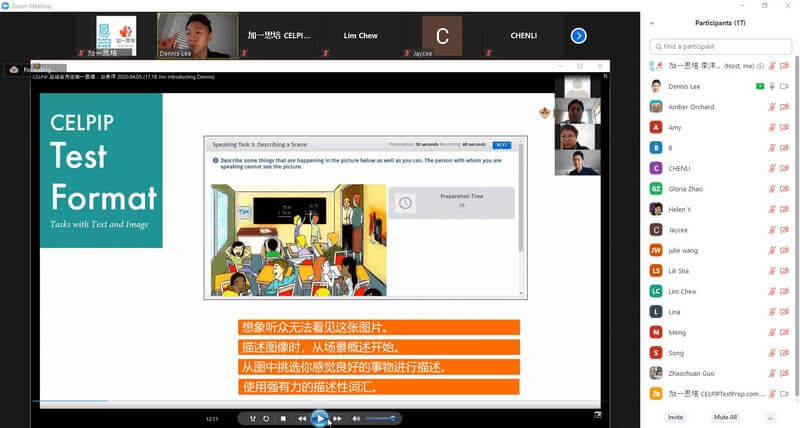Toggle repeat in the media player
This screenshot has width=800, height=428.
(x=266, y=418)
